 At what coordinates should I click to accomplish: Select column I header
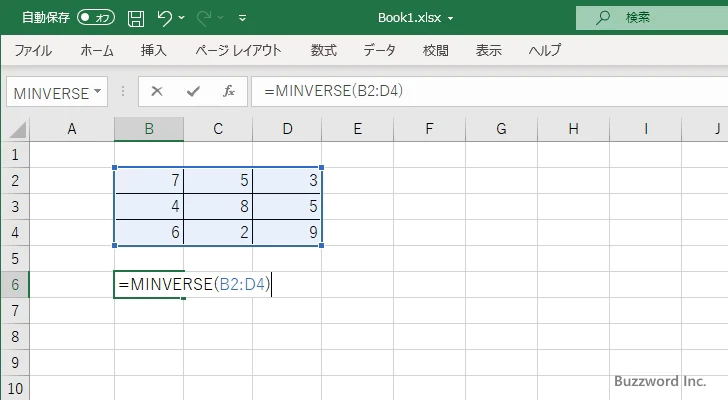point(645,129)
